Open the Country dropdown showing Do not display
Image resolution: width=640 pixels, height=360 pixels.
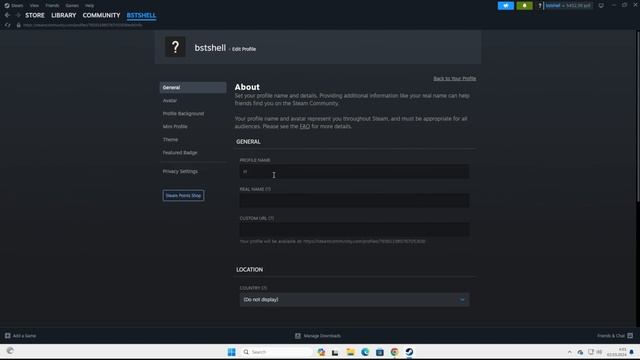coord(354,300)
